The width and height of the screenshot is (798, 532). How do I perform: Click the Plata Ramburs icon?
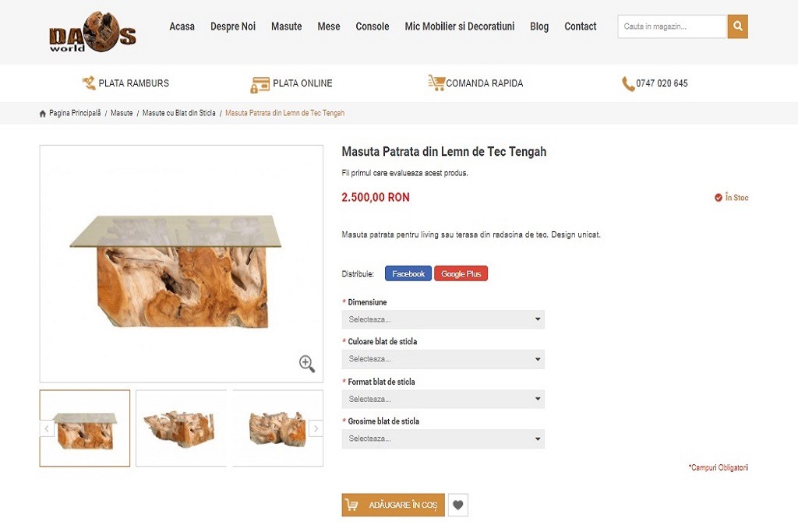(89, 83)
